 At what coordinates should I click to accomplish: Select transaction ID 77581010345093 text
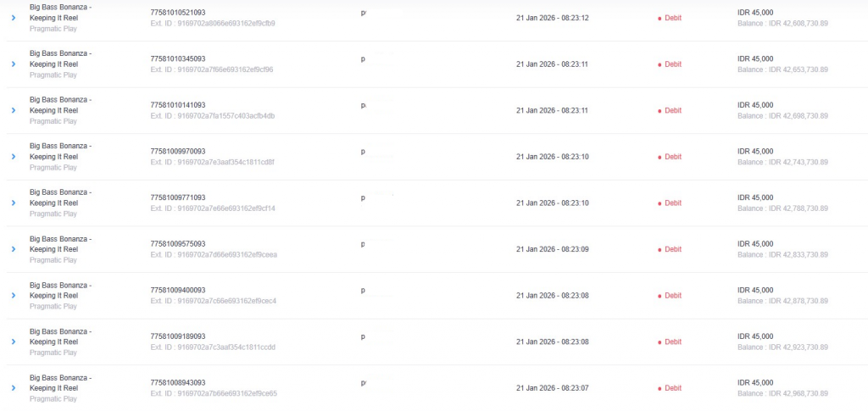point(177,59)
